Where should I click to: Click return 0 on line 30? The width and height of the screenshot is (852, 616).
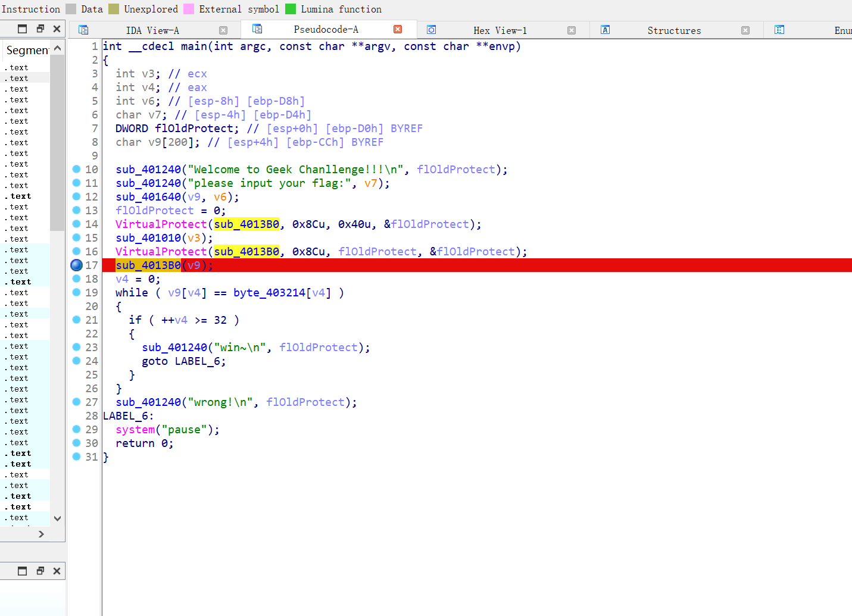tap(145, 443)
